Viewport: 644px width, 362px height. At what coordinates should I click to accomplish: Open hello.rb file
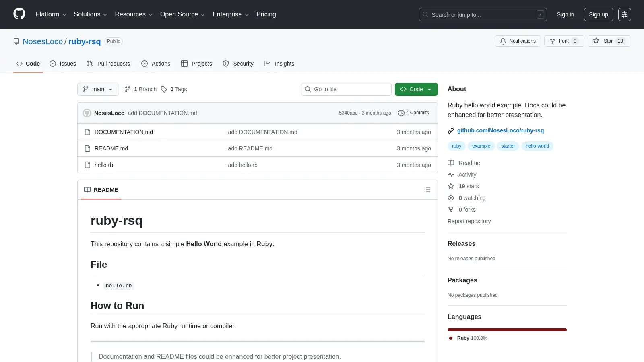104,165
